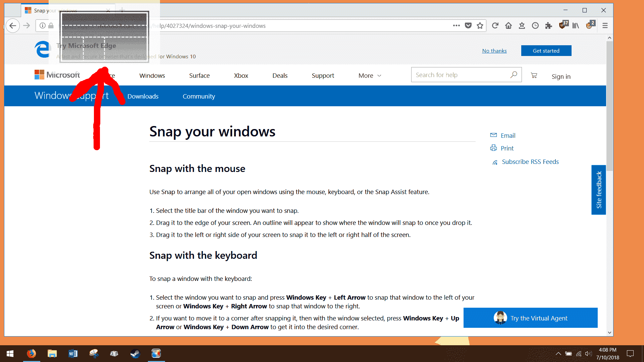
Task: Bookmark this page with the star
Action: tap(480, 25)
